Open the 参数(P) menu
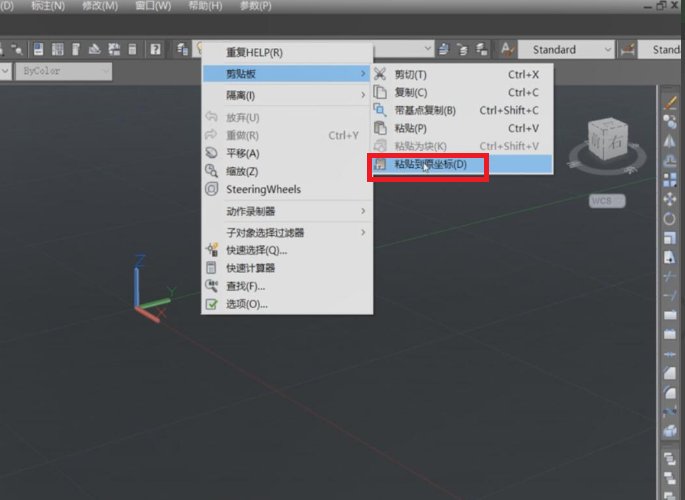Screen dimensions: 685x500 tap(256, 6)
